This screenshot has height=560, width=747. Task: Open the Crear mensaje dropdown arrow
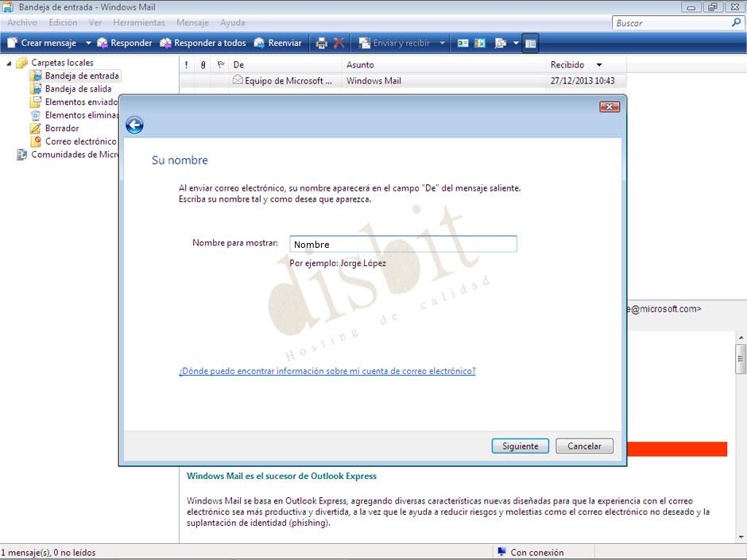[x=87, y=43]
